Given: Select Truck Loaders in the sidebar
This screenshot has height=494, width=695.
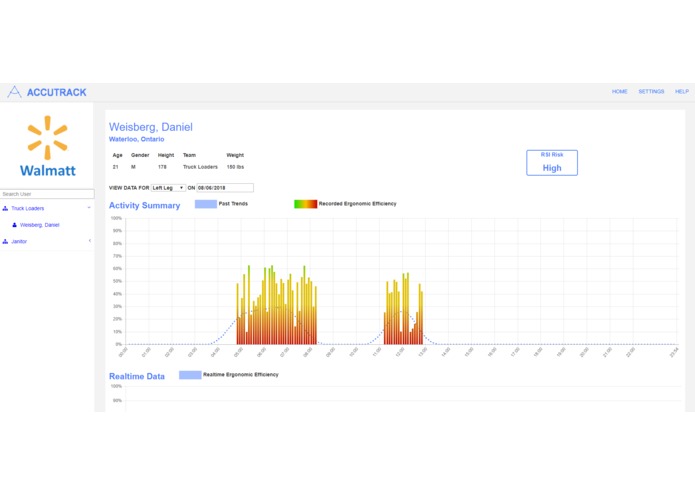Looking at the screenshot, I should click(27, 208).
